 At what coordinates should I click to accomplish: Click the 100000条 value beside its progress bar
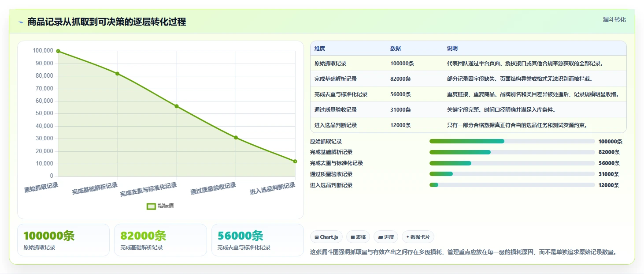tap(611, 142)
